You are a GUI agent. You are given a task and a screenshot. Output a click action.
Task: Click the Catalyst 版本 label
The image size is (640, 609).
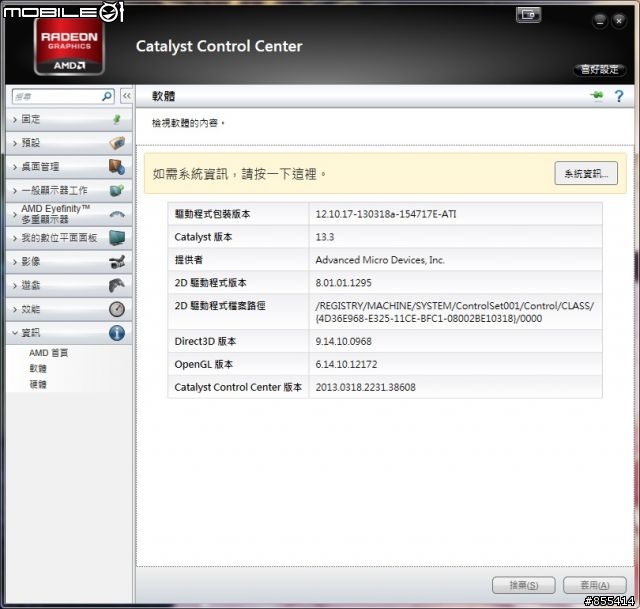[203, 237]
